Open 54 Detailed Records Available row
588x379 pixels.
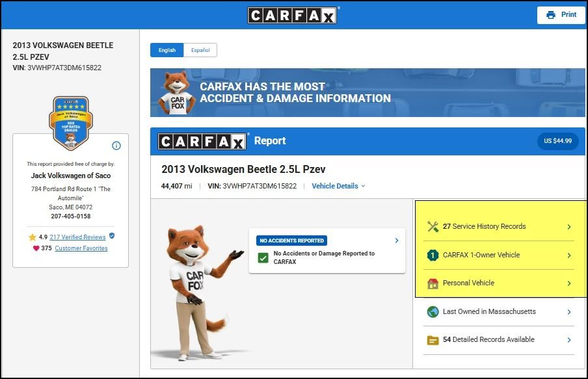[499, 340]
